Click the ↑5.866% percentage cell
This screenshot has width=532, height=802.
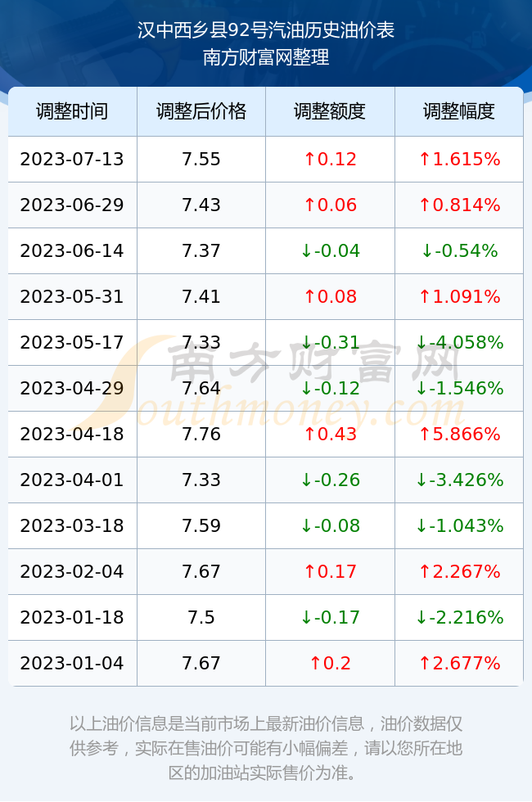[x=459, y=434]
